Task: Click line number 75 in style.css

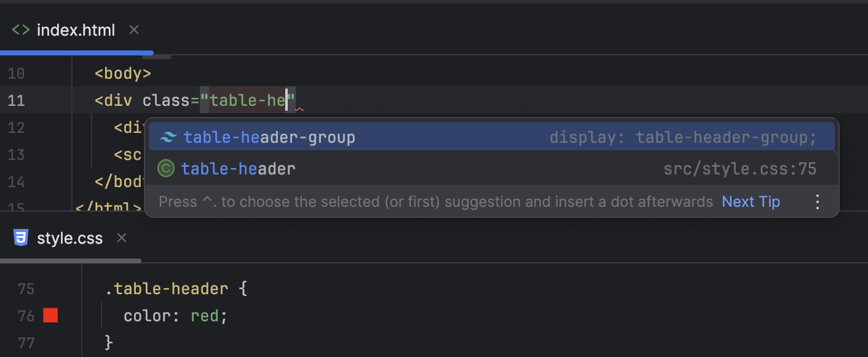Action: point(26,288)
